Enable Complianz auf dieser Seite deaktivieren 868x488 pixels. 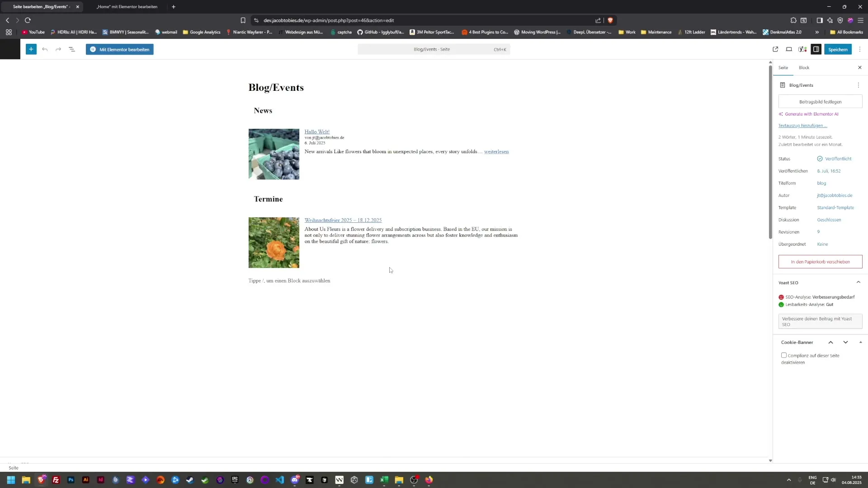[783, 355]
